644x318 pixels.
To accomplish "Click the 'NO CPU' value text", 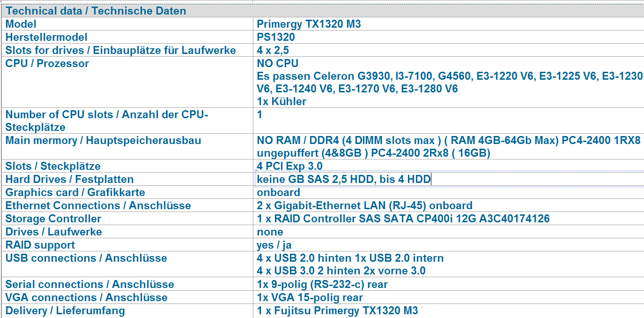I will (x=277, y=63).
